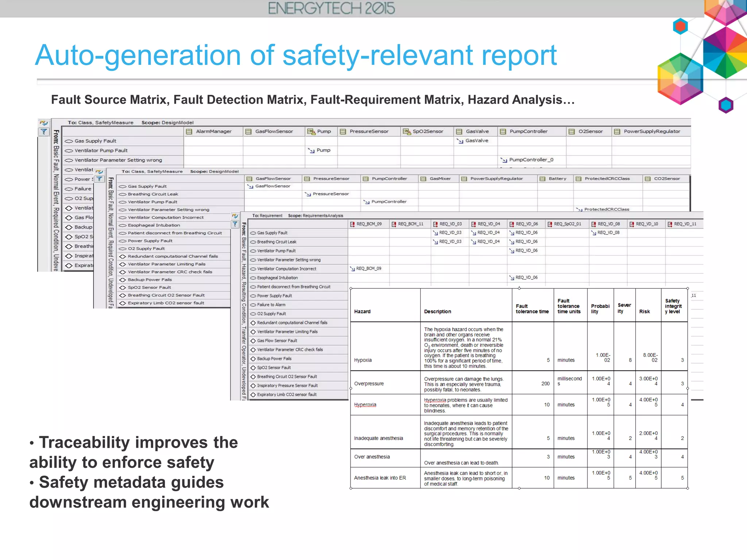Select the PumpController column header in top matrix
This screenshot has width=747, height=560.
(532, 132)
